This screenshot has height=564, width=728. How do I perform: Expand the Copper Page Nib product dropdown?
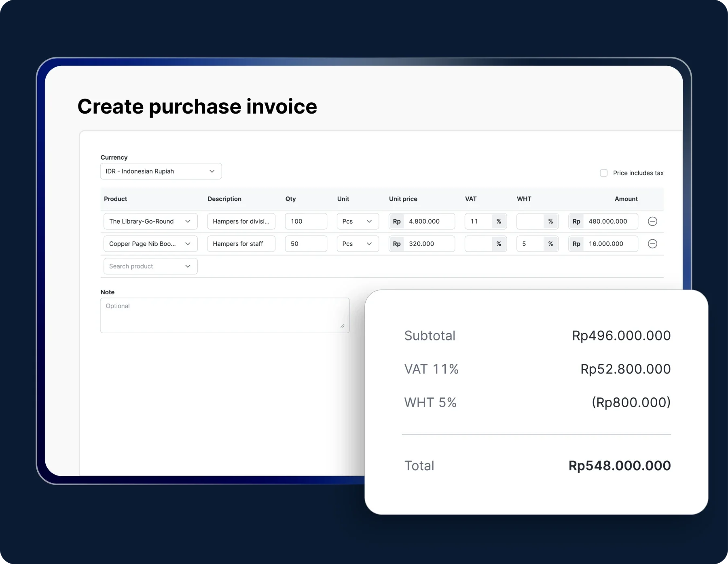[x=150, y=244]
